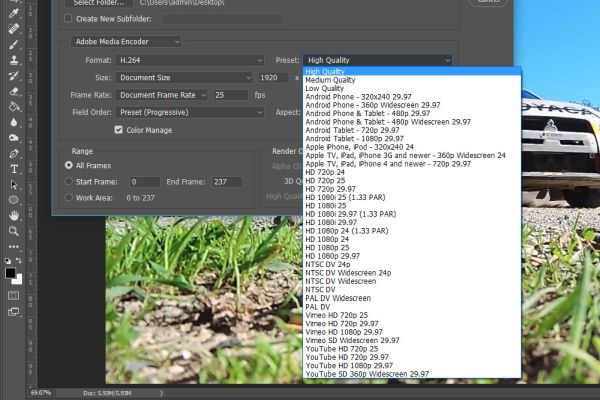600x400 pixels.
Task: Reset default foreground and background colors
Action: (8, 261)
